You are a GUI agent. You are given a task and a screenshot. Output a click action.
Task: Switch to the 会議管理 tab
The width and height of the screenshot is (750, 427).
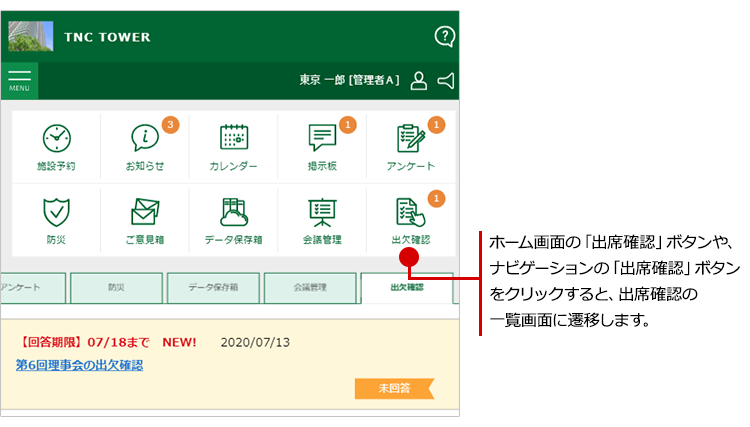310,288
